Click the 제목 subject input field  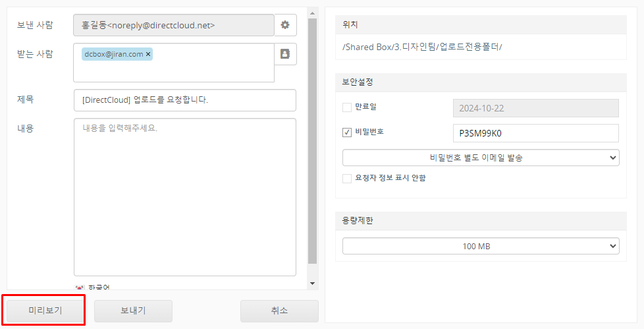tap(185, 100)
